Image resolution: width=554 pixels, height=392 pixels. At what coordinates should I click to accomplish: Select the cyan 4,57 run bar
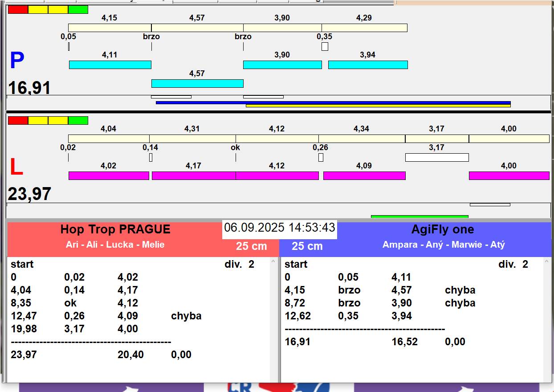click(x=197, y=83)
